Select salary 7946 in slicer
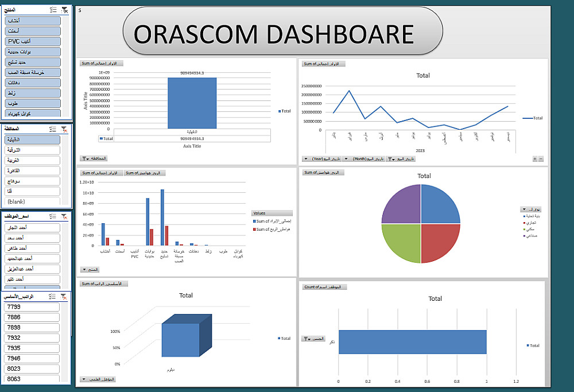Screen dimensions: 574x392 [32, 359]
